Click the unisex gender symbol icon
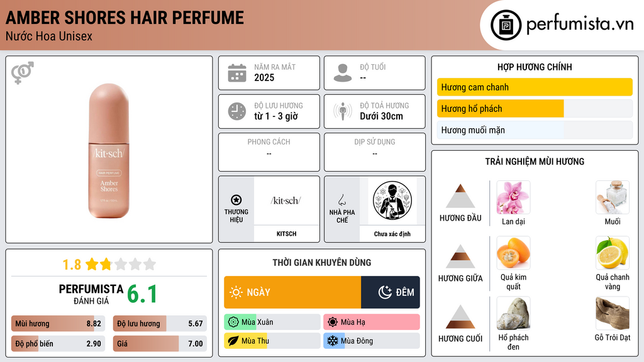The height and width of the screenshot is (362, 644). pyautogui.click(x=22, y=73)
